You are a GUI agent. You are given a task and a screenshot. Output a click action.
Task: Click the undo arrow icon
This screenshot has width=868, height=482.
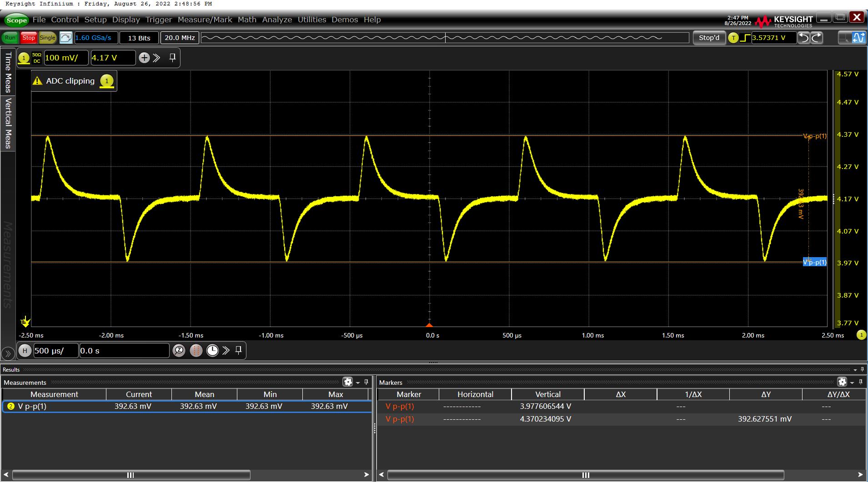(804, 38)
